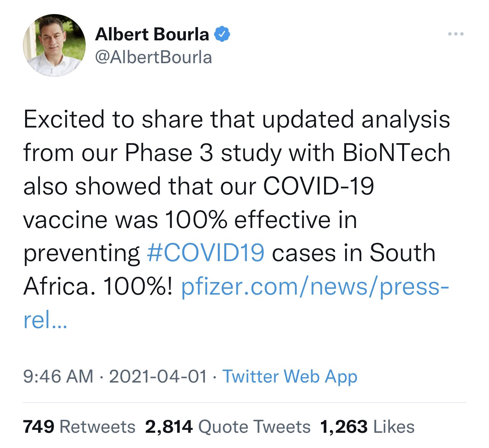Click the 9:46 AM timestamp

[x=58, y=376]
